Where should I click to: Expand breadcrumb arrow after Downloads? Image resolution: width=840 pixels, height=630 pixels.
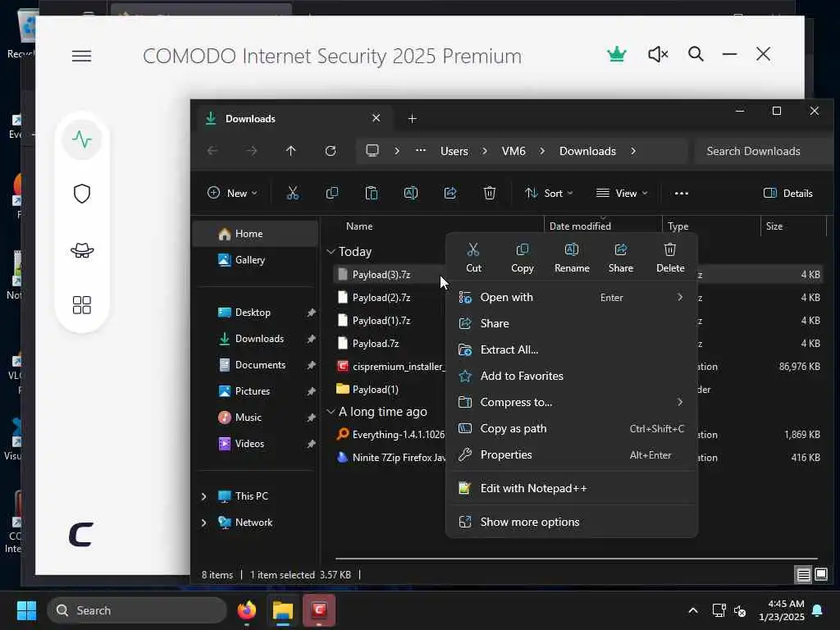[x=633, y=151]
